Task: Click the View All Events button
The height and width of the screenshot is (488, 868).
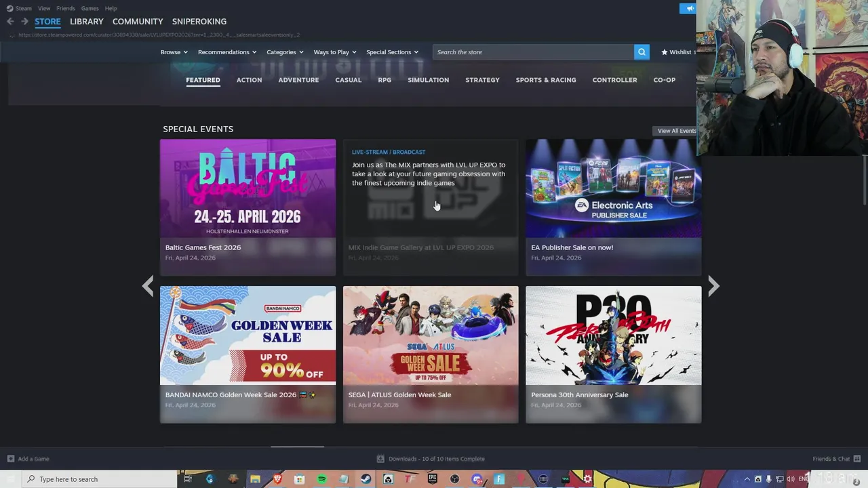Action: coord(675,131)
